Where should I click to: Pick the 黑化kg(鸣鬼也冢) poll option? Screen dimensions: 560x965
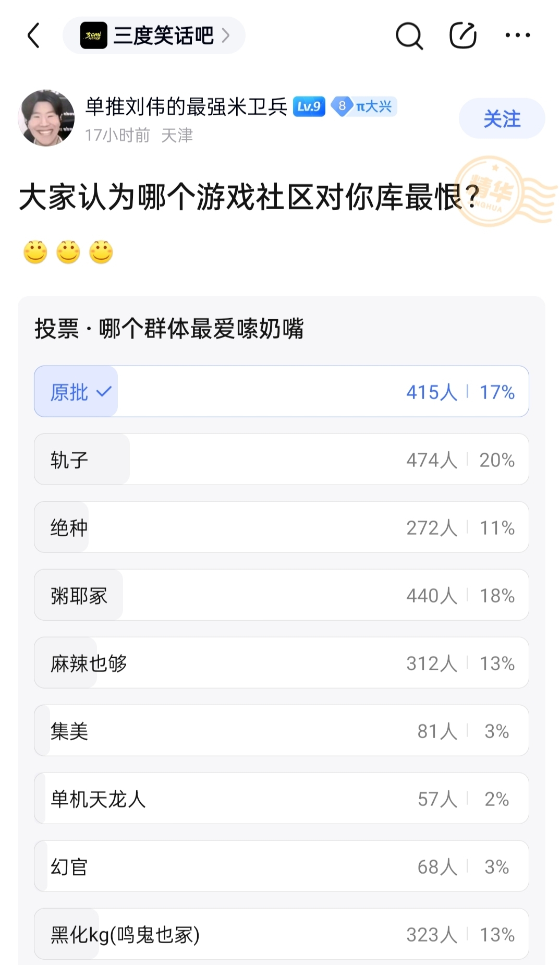[282, 934]
